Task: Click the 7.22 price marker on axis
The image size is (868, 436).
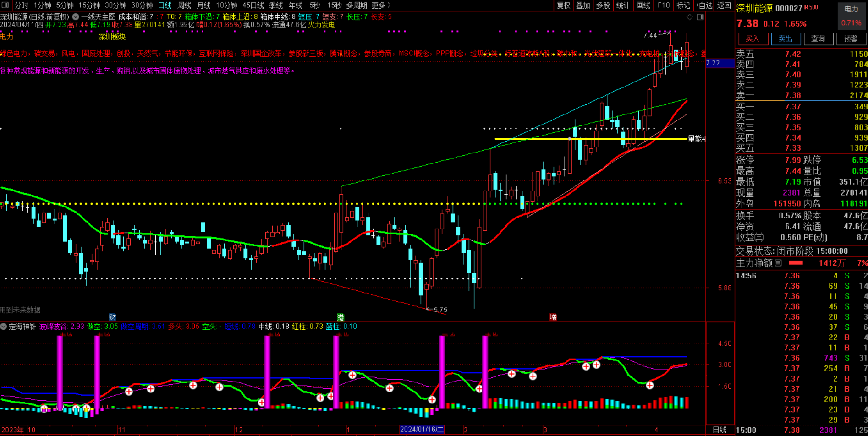Action: (720, 63)
